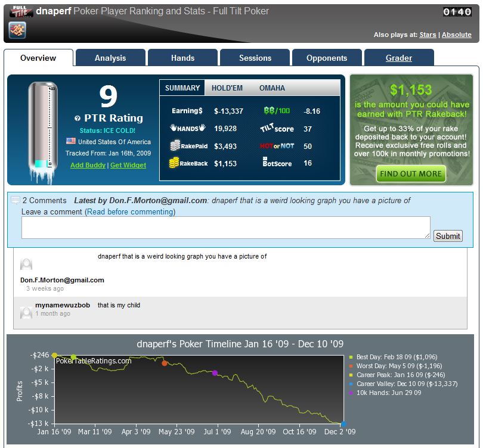The image size is (483, 448).
Task: Click the BotScore icon
Action: (277, 162)
